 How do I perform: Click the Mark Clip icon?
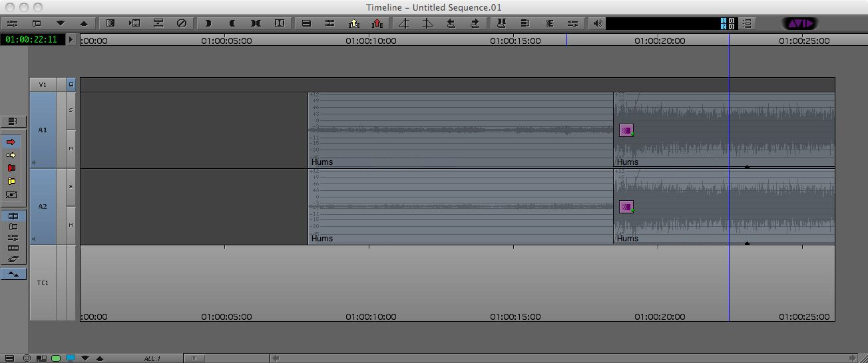click(256, 23)
